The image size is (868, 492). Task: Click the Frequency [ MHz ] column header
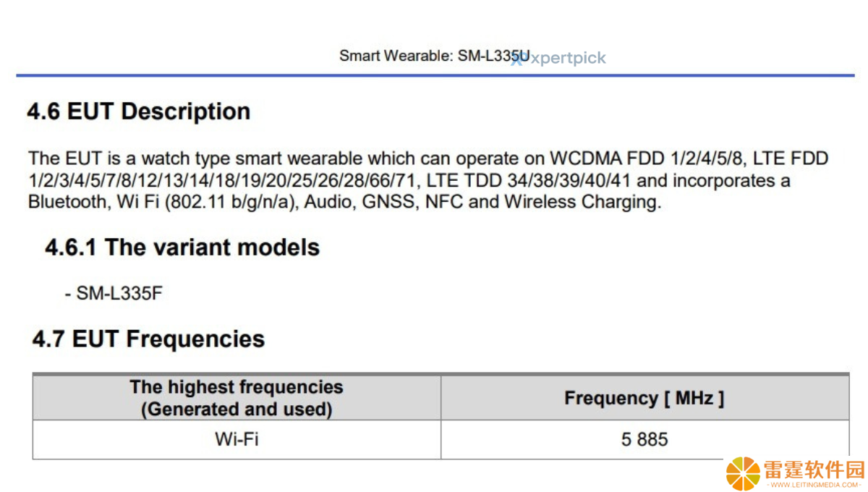644,398
